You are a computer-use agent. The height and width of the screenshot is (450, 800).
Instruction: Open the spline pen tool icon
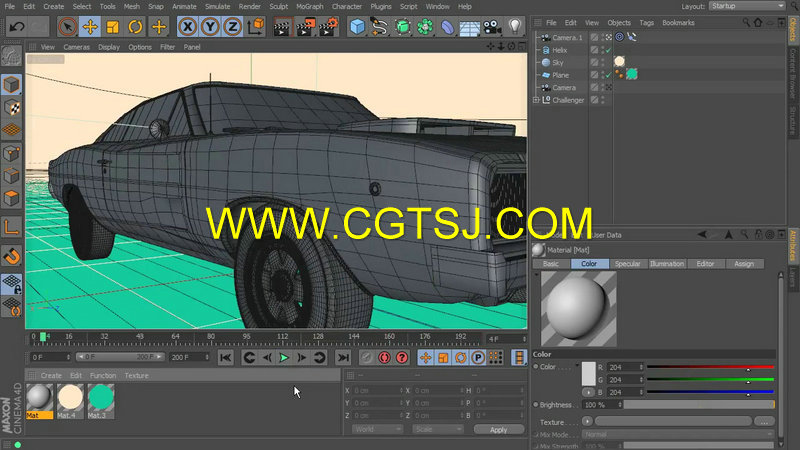coord(380,27)
